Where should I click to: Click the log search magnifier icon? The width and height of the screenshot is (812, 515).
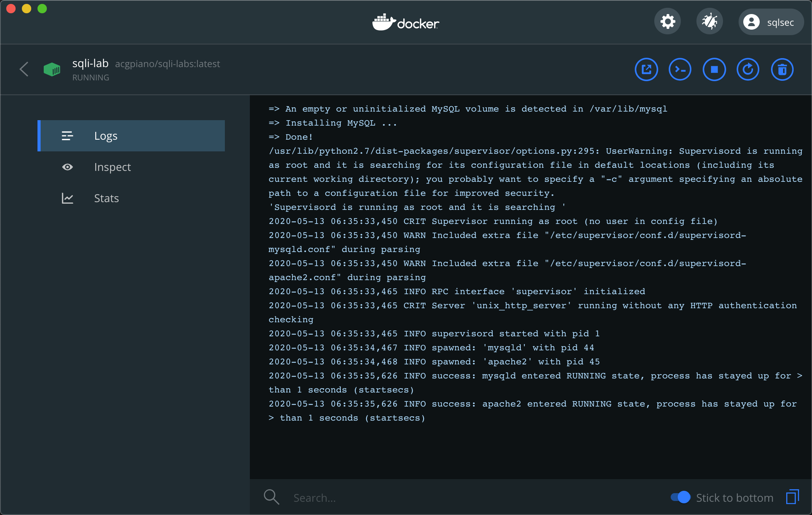271,497
